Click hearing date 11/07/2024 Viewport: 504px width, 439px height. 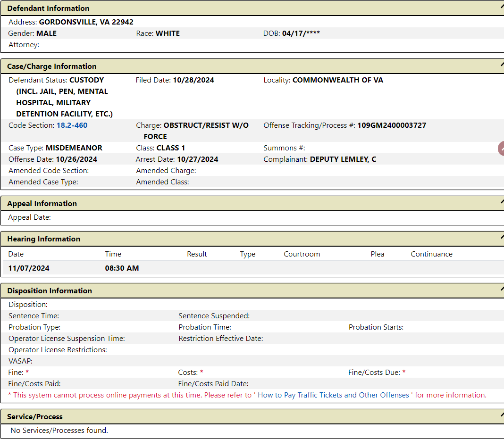coord(29,268)
